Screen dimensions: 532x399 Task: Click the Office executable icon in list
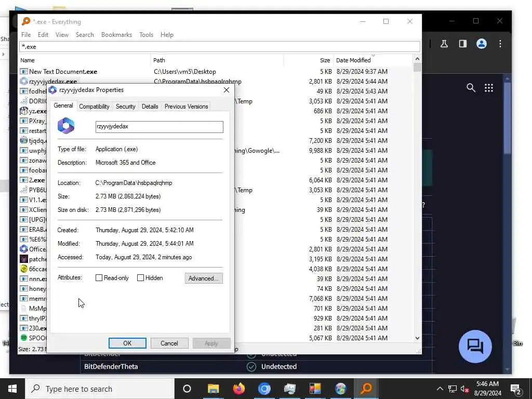[24, 249]
